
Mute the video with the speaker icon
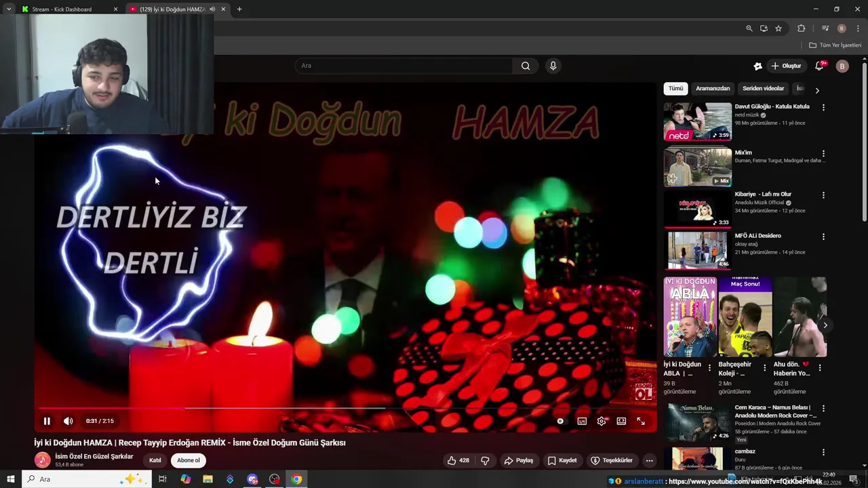click(x=68, y=421)
